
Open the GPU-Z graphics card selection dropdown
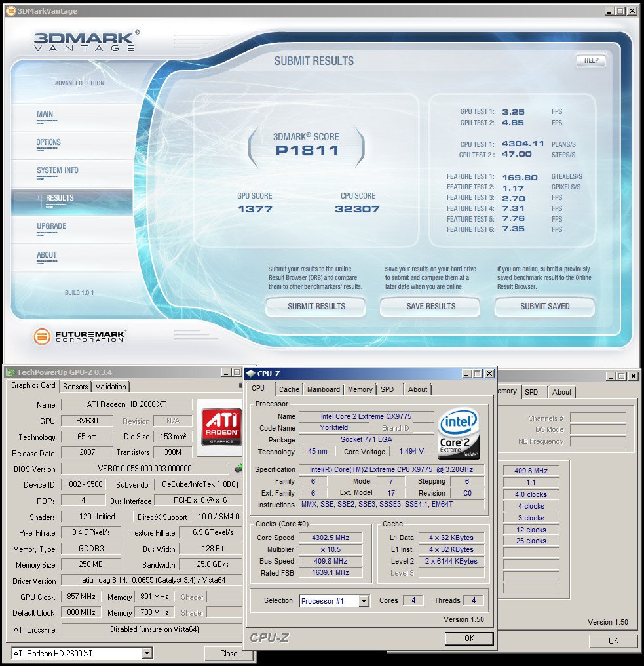tap(147, 653)
